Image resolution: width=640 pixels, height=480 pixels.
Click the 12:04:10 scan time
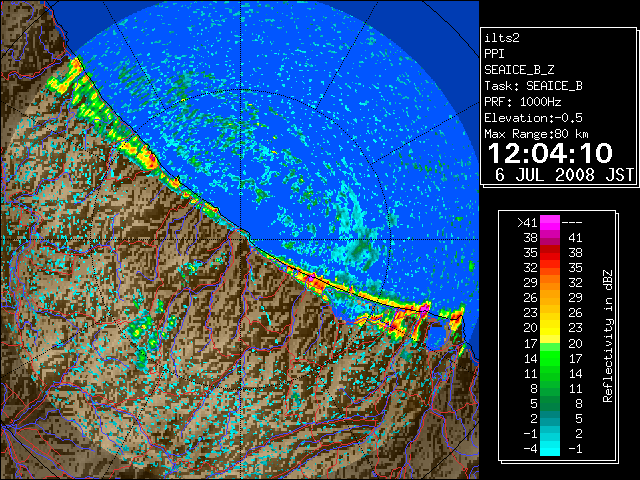pyautogui.click(x=550, y=153)
